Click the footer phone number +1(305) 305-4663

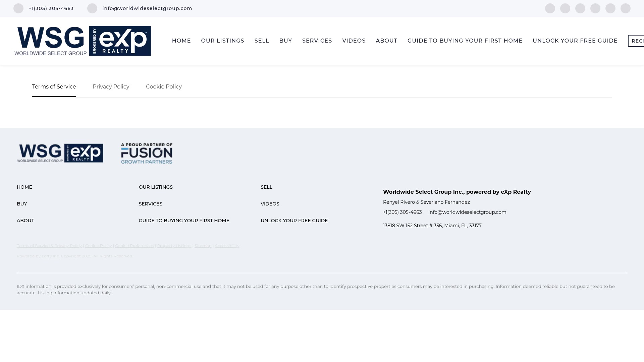pyautogui.click(x=402, y=212)
